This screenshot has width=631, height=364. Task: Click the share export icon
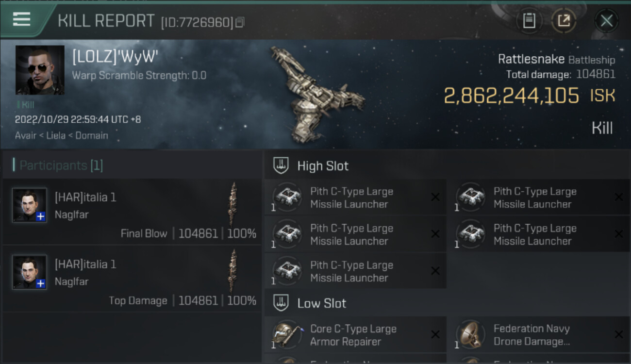pyautogui.click(x=564, y=20)
